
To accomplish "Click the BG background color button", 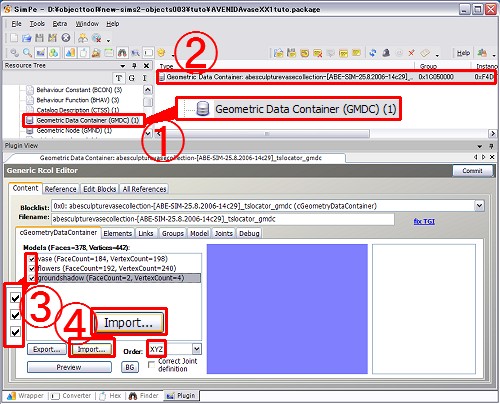I will click(x=130, y=367).
